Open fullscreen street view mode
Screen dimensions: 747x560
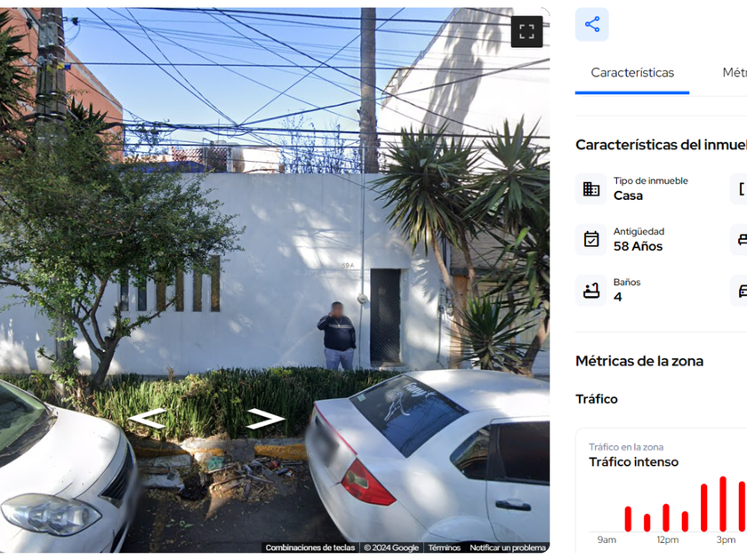tap(526, 32)
